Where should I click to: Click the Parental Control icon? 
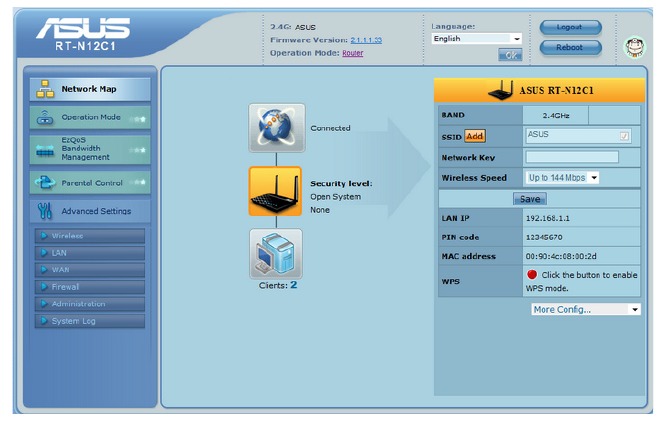click(x=45, y=182)
